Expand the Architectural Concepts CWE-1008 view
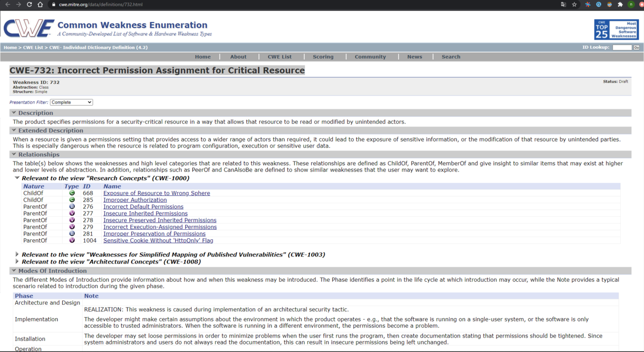 click(x=17, y=262)
